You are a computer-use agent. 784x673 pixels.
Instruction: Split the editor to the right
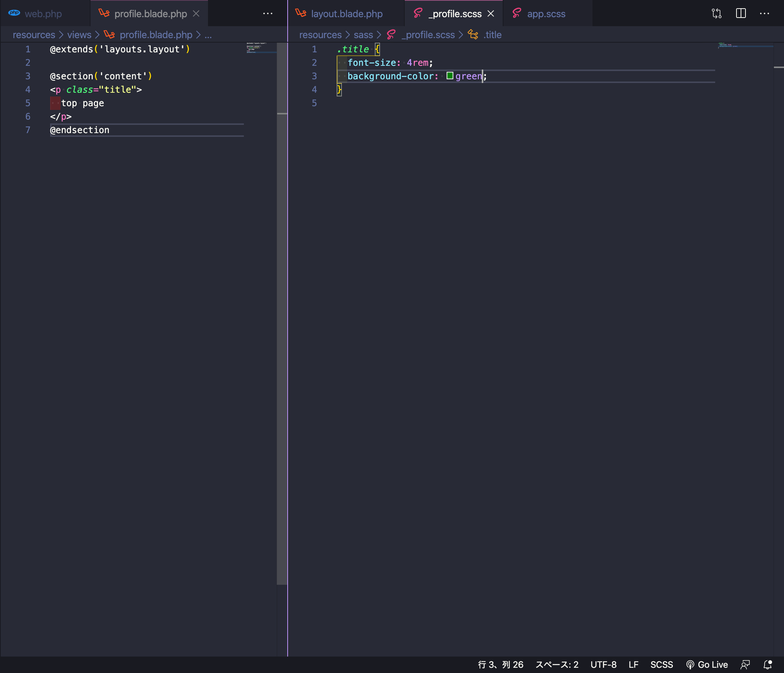click(741, 13)
